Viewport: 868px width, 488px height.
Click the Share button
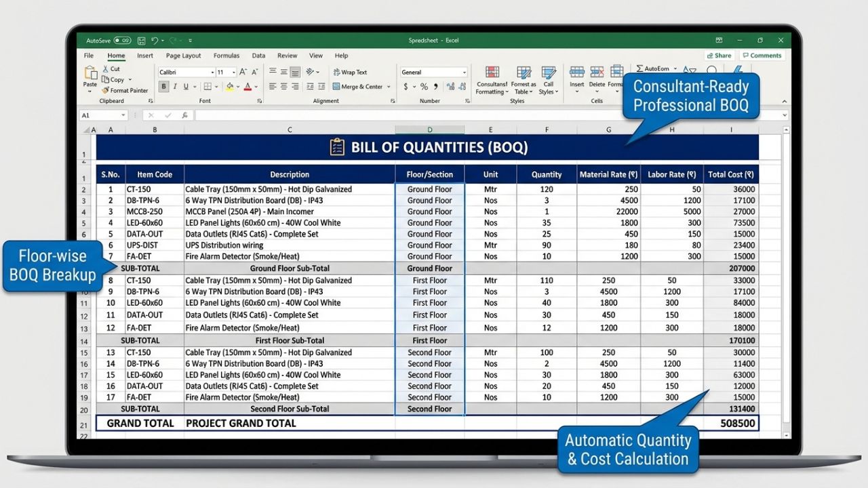[719, 55]
